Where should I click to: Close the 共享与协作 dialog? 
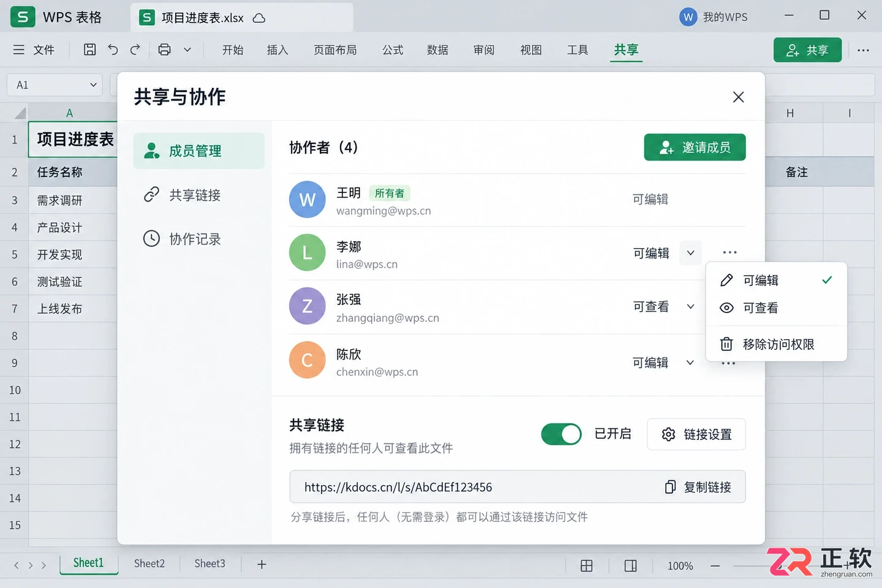pos(738,97)
